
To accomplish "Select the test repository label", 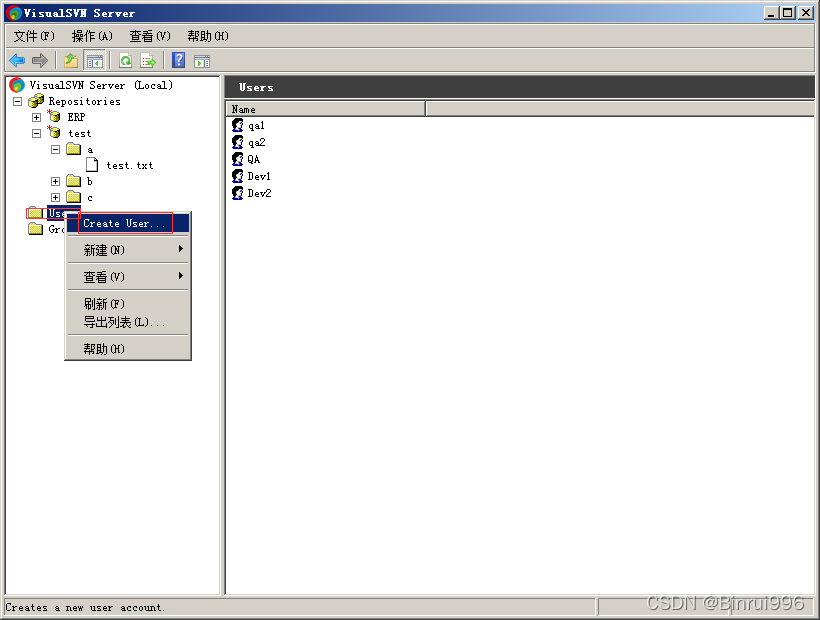I will pos(79,133).
